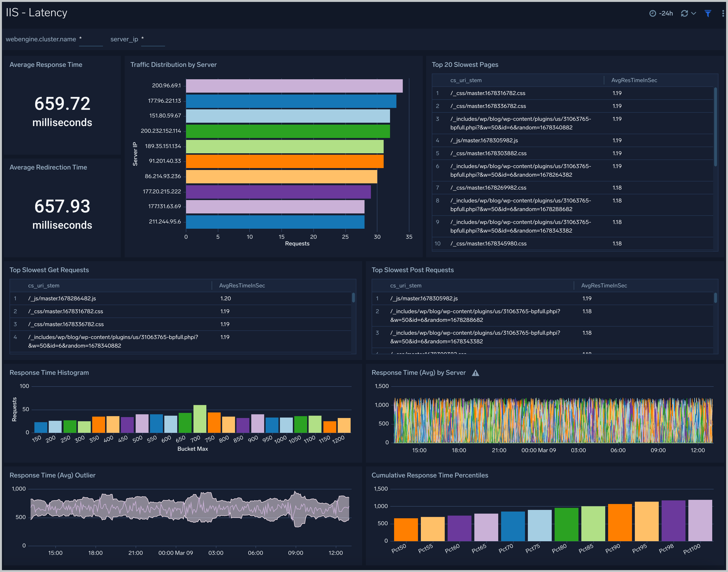Select the 200.232.152.114 green traffic bar
This screenshot has width=728, height=572.
(x=288, y=131)
